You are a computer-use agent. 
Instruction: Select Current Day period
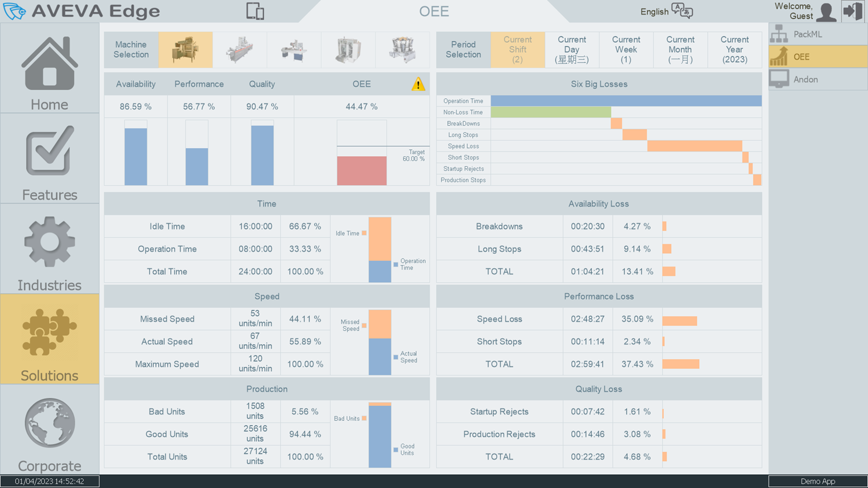572,50
